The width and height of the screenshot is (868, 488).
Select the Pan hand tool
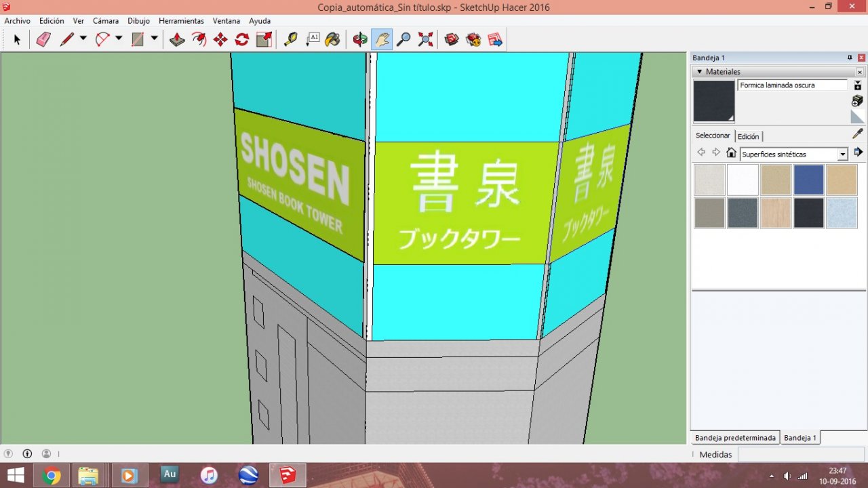click(x=382, y=40)
